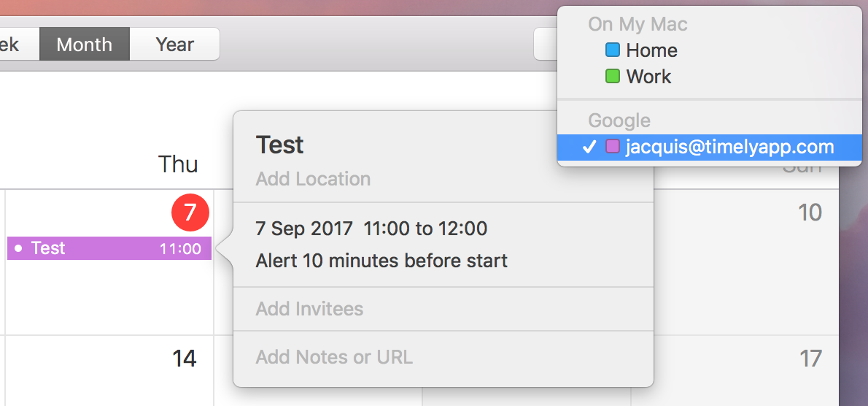This screenshot has height=406, width=868.
Task: Select the Work calendar menu item
Action: click(710, 77)
